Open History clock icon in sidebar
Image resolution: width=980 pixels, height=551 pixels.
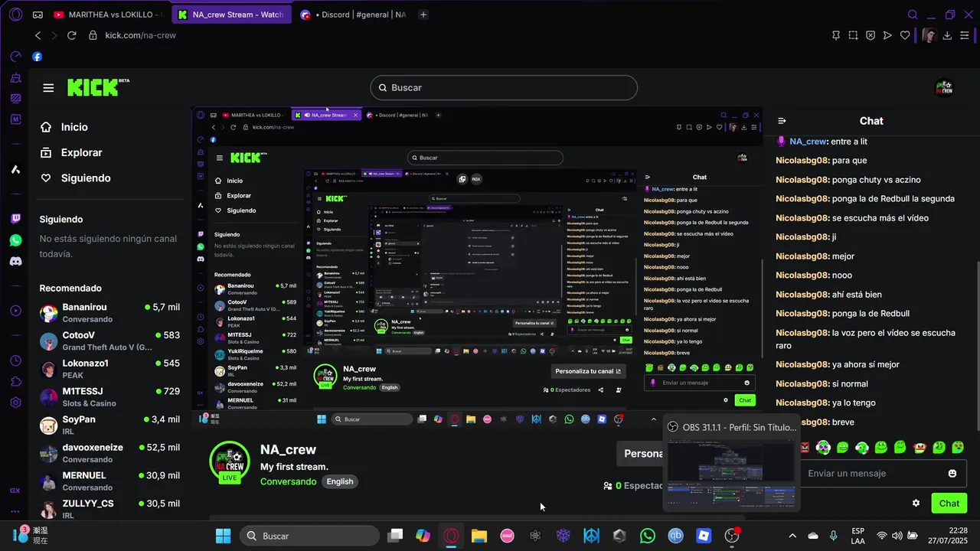point(15,360)
